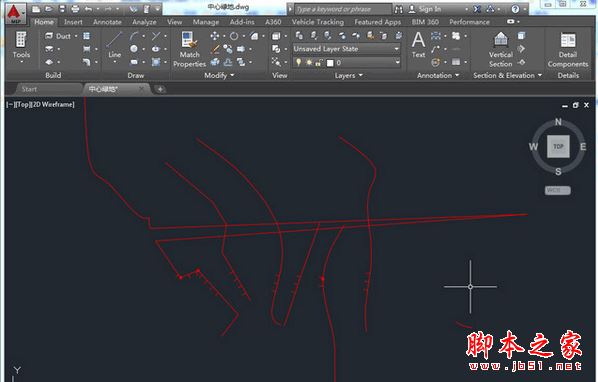Select the Move tool icon
Image resolution: width=598 pixels, height=382 pixels.
coord(215,36)
